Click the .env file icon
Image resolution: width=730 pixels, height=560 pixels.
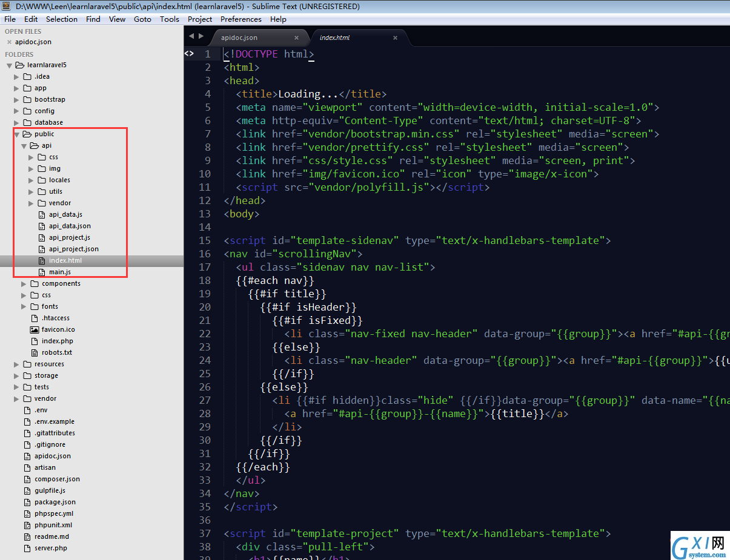[x=27, y=410]
